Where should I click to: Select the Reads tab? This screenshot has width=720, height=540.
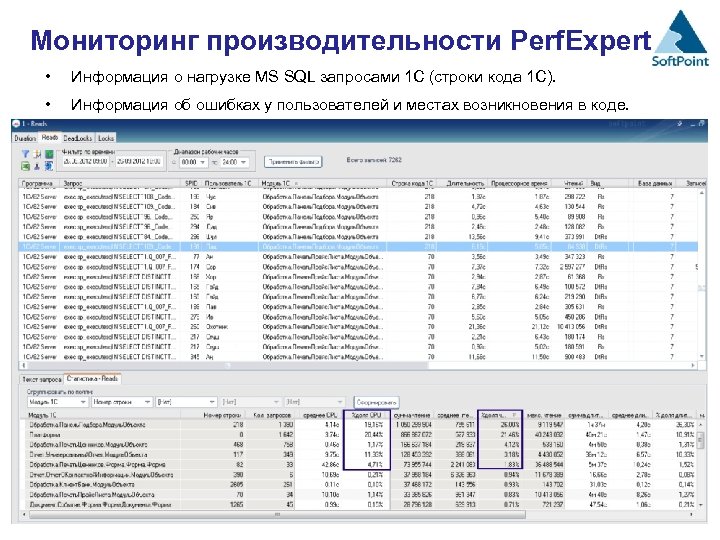click(50, 137)
